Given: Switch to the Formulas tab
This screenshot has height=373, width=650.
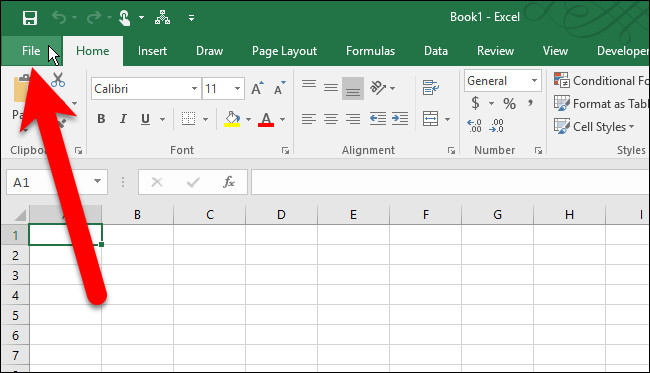Looking at the screenshot, I should point(371,51).
